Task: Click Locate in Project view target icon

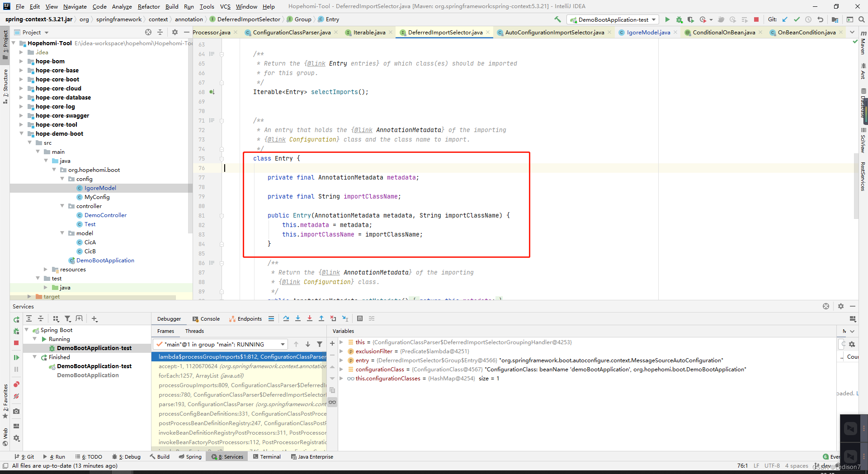Action: (148, 32)
